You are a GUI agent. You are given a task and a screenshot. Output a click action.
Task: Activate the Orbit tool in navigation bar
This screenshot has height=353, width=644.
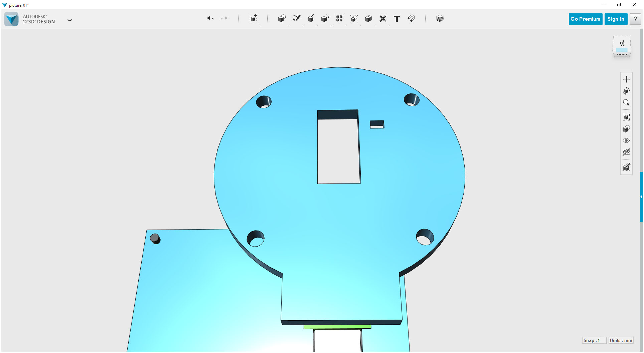[x=627, y=91]
